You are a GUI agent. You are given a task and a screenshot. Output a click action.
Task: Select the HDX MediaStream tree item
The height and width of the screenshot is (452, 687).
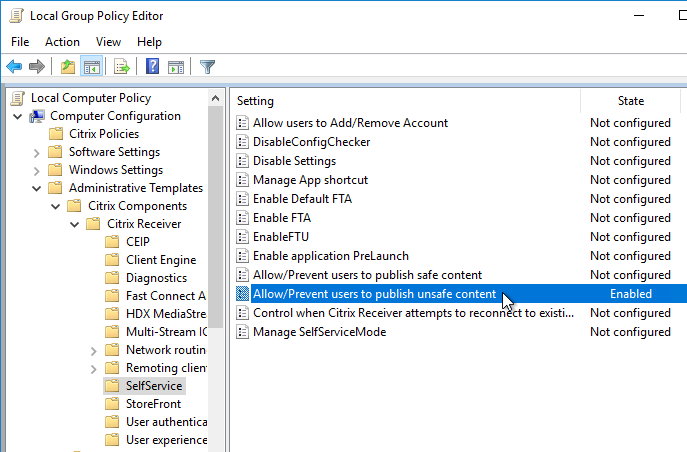pos(166,314)
